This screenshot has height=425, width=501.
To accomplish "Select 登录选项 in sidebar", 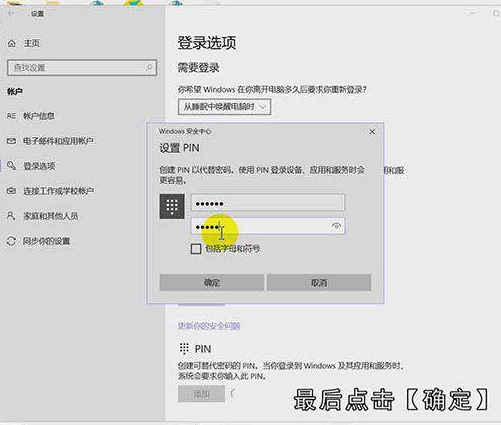I will (x=39, y=166).
